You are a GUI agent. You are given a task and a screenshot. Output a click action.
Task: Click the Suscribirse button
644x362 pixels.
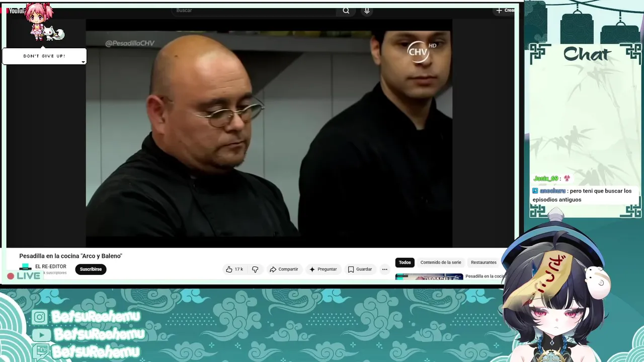(x=91, y=269)
